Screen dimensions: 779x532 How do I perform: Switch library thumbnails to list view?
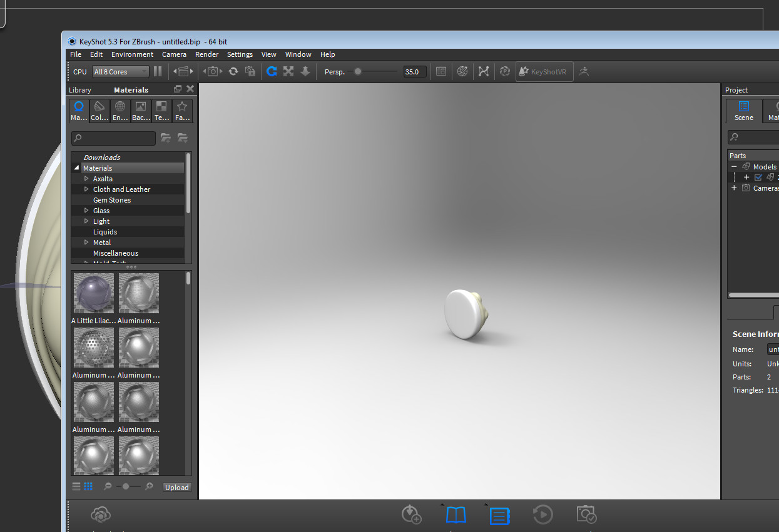click(76, 486)
